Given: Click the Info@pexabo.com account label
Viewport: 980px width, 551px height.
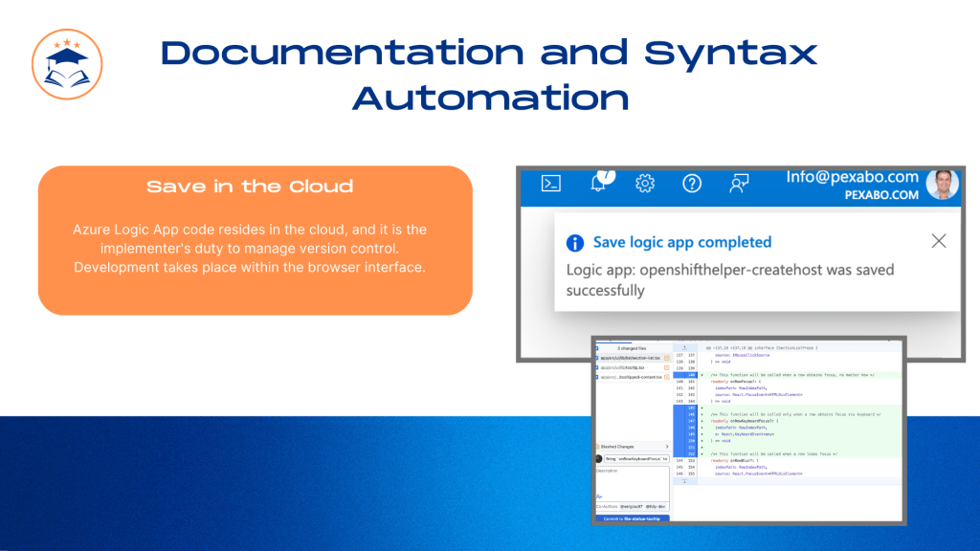Looking at the screenshot, I should (852, 177).
